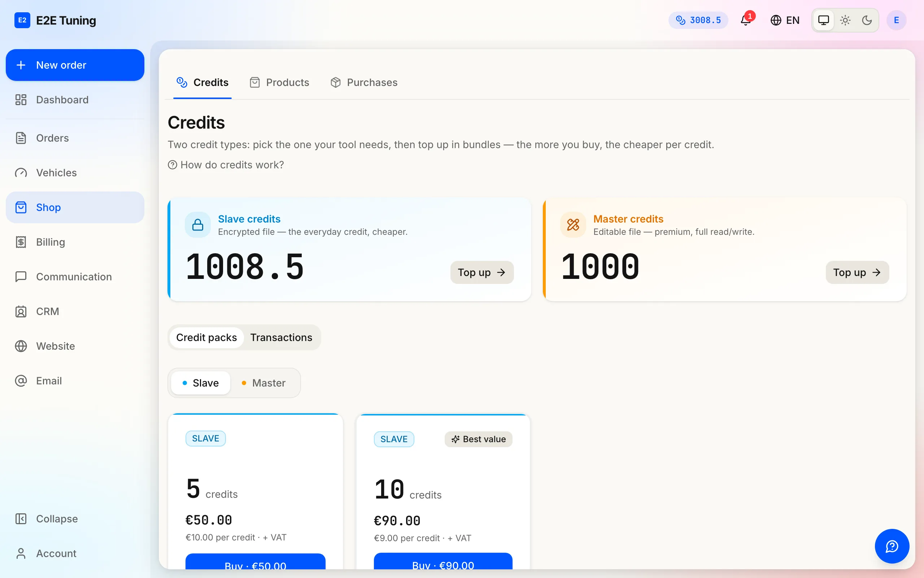Click the E2 logo badge
924x578 pixels.
coord(22,20)
